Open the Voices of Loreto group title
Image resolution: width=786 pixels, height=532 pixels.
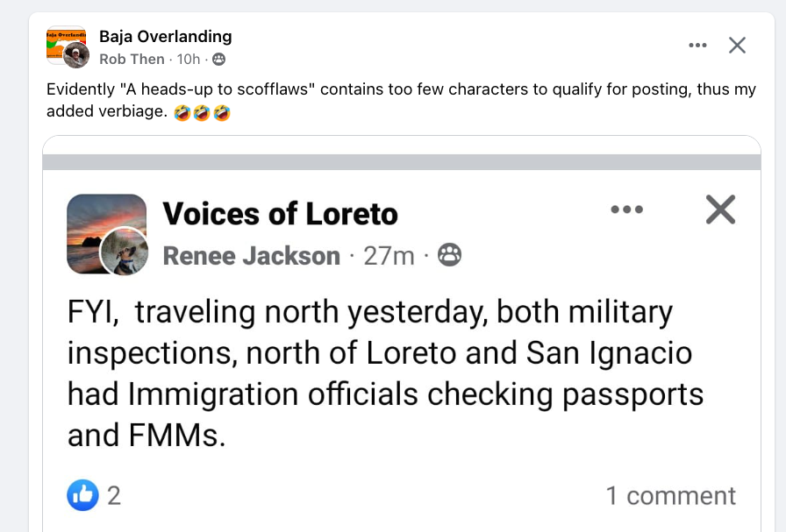280,213
